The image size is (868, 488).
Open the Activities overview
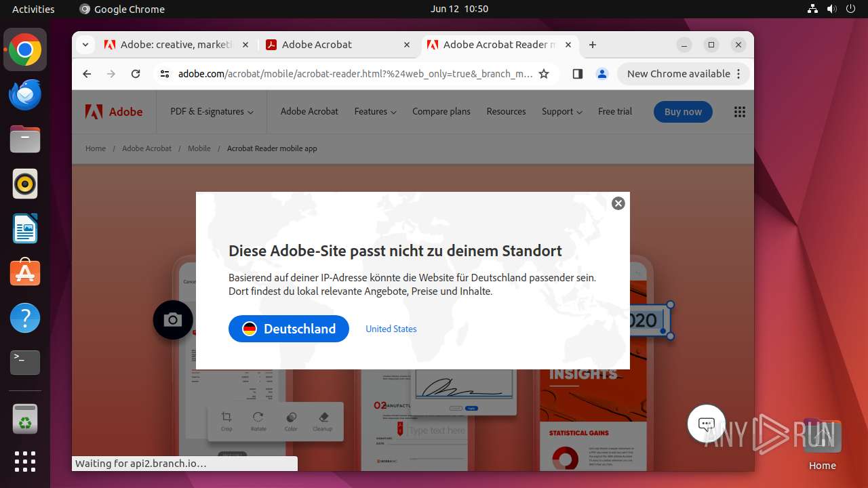click(33, 9)
